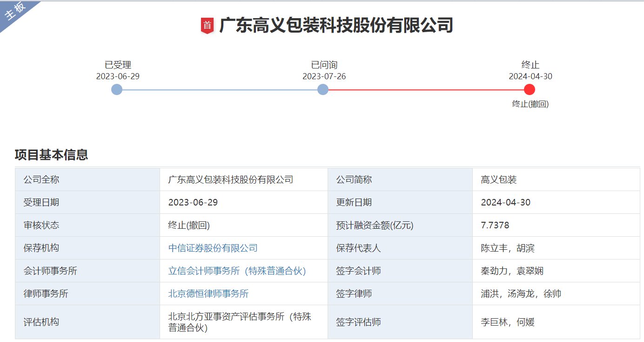The height and width of the screenshot is (342, 644).
Task: Click the 会计师事务所 label cell
Action: 87,271
